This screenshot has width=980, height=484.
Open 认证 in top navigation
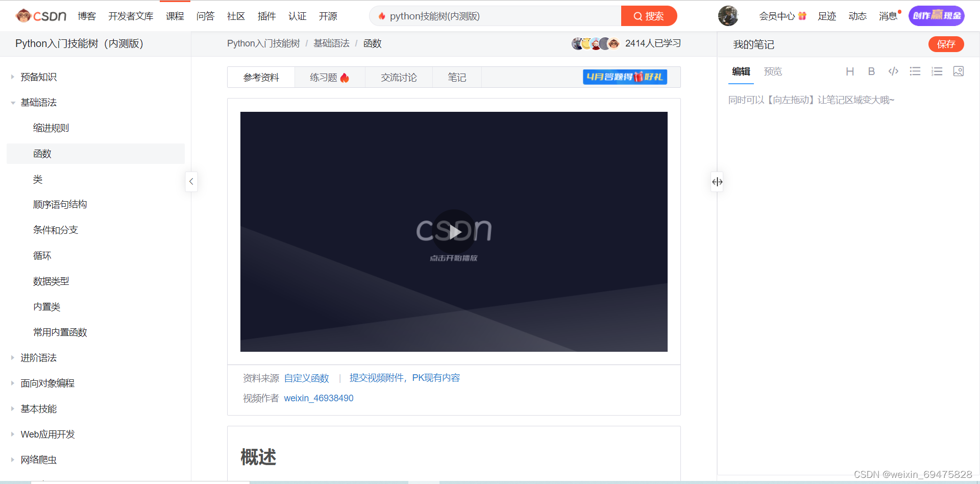[297, 16]
